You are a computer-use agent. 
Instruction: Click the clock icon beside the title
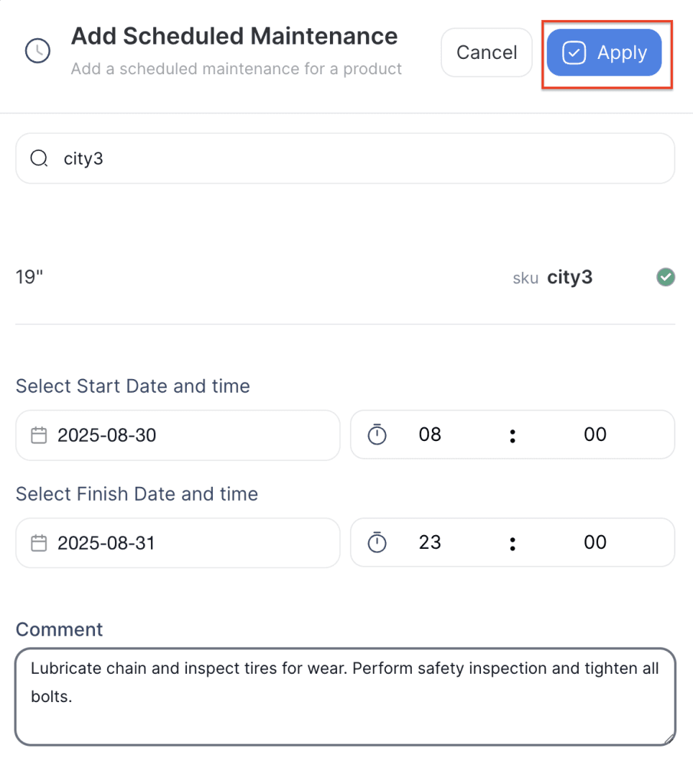pyautogui.click(x=38, y=51)
